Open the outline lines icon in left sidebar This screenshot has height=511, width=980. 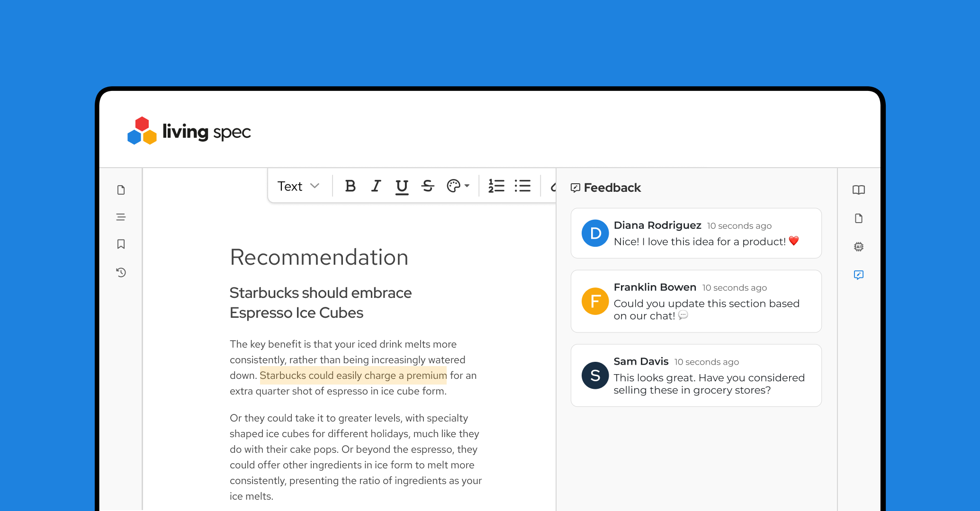tap(121, 217)
